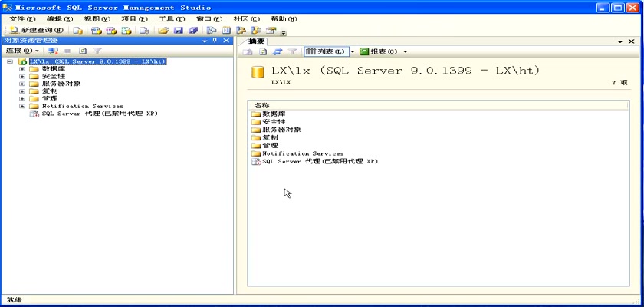Viewport: 644px width, 307px height.
Task: Open the 项目(P) menu
Action: tap(134, 19)
